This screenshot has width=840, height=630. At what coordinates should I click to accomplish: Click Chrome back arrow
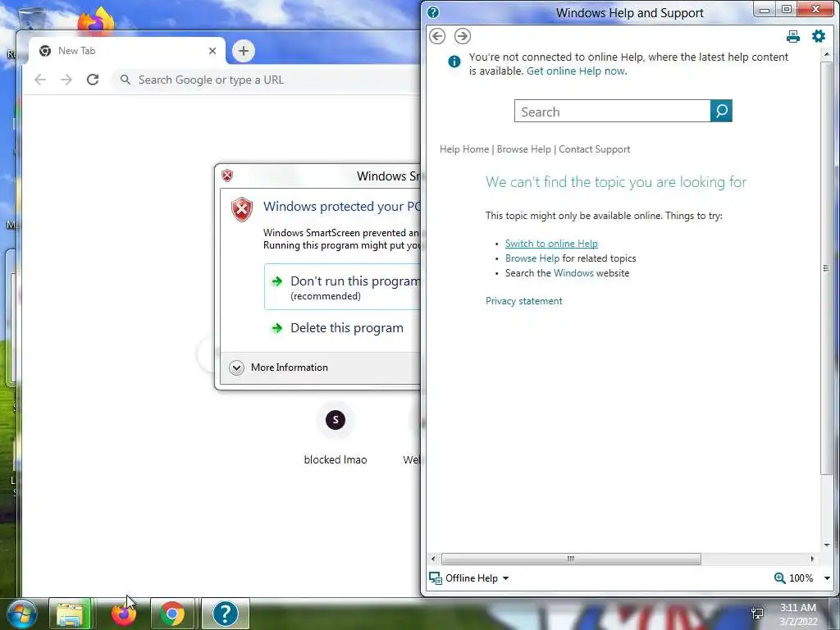point(40,80)
